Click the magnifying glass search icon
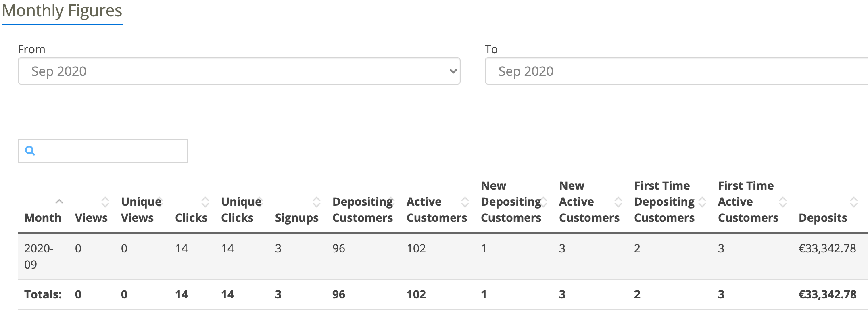 [30, 151]
